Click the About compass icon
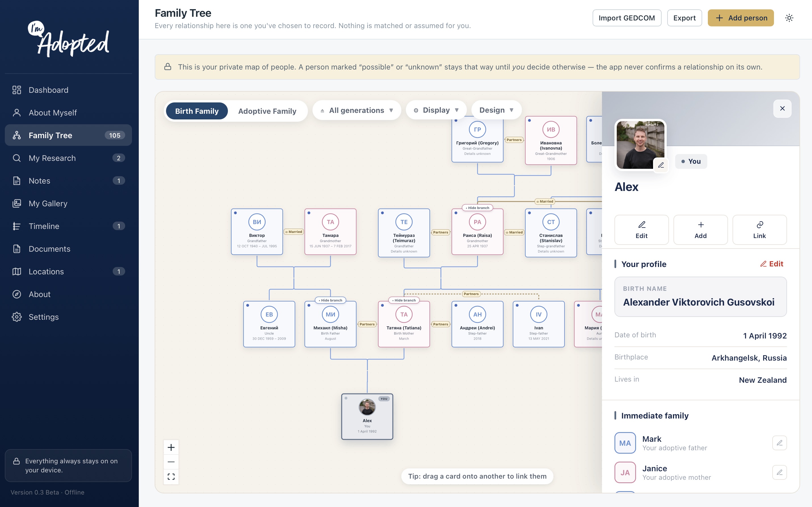 pos(16,294)
